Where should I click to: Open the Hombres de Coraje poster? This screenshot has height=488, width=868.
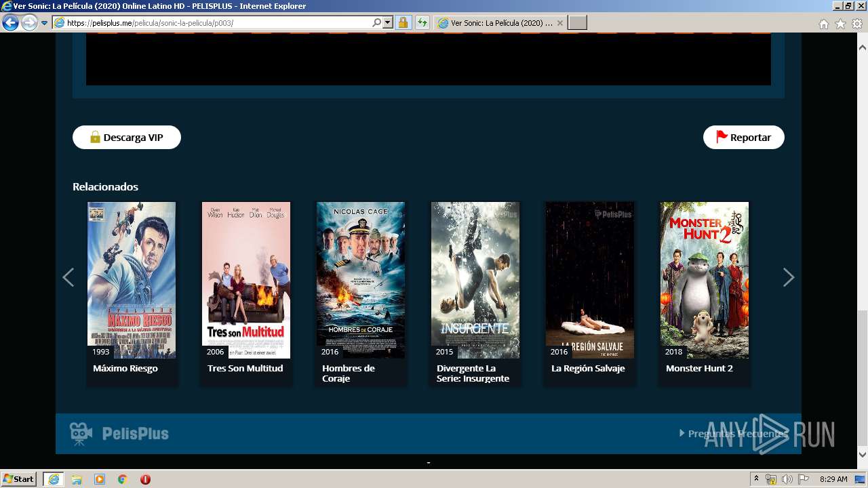[x=361, y=280]
